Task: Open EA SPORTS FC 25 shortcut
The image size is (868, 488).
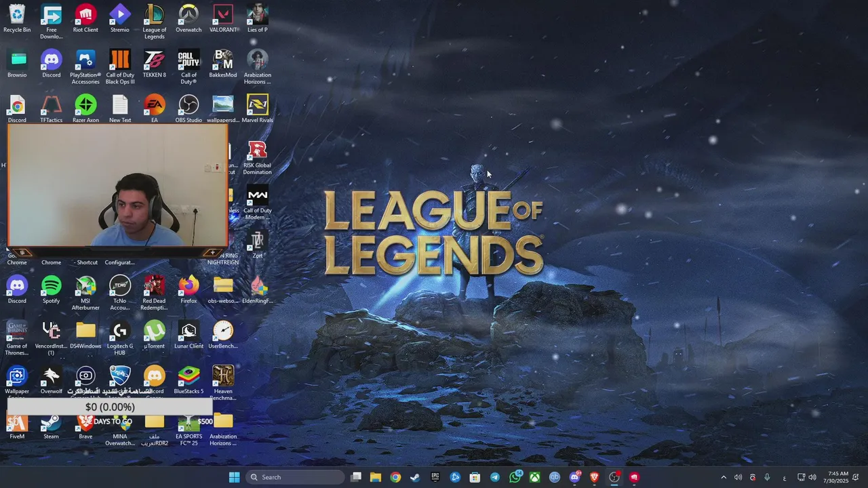Action: coord(189,430)
